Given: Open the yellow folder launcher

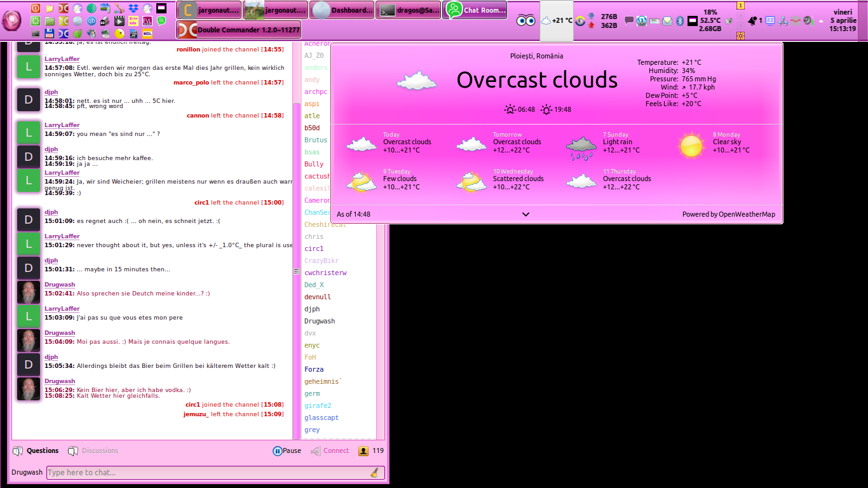Looking at the screenshot, I should [50, 8].
